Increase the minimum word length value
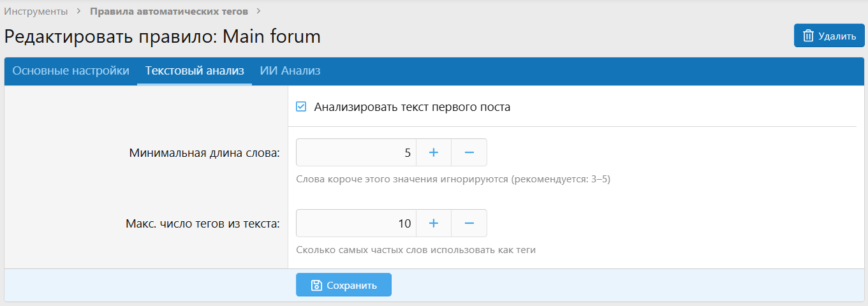The height and width of the screenshot is (306, 868). tap(434, 153)
